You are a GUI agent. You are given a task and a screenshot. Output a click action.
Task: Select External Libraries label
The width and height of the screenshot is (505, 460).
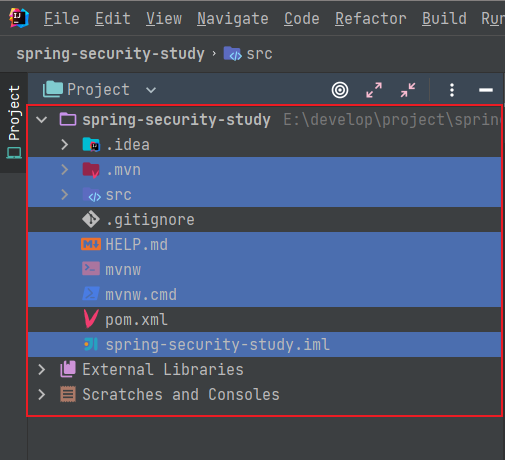(163, 370)
